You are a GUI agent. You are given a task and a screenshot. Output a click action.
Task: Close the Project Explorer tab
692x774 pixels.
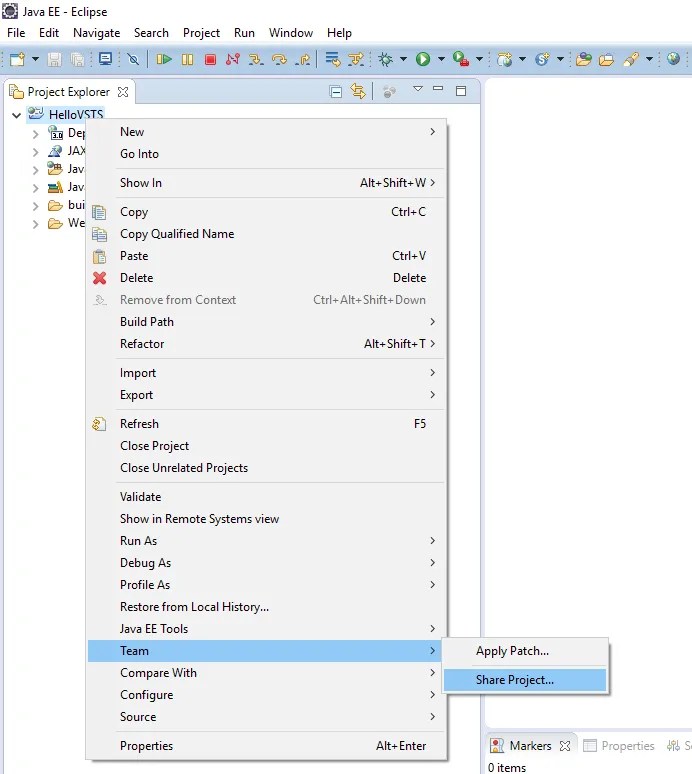pyautogui.click(x=123, y=92)
